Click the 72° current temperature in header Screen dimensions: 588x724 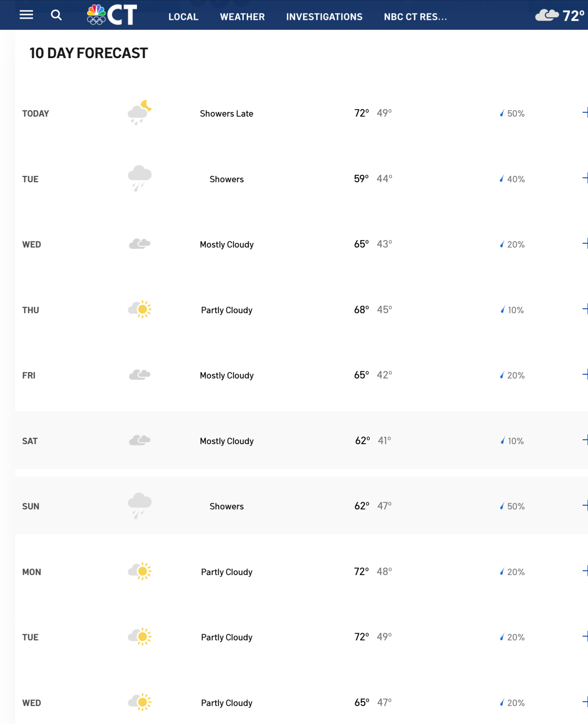(x=573, y=15)
